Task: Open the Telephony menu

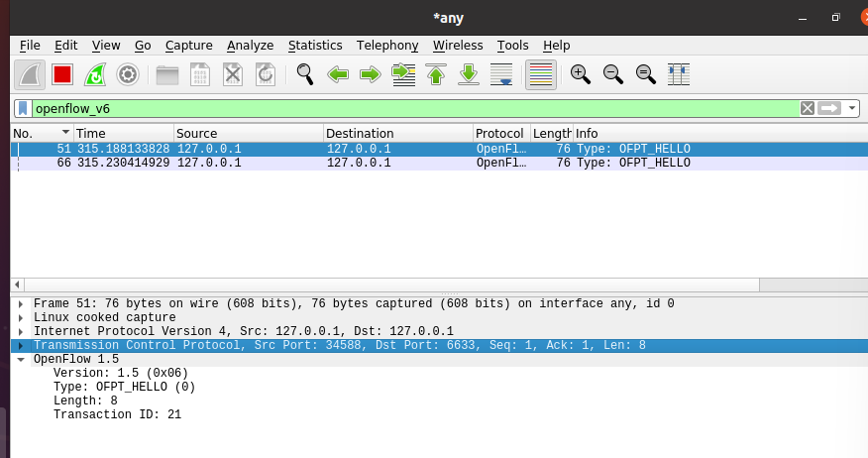Action: 387,46
